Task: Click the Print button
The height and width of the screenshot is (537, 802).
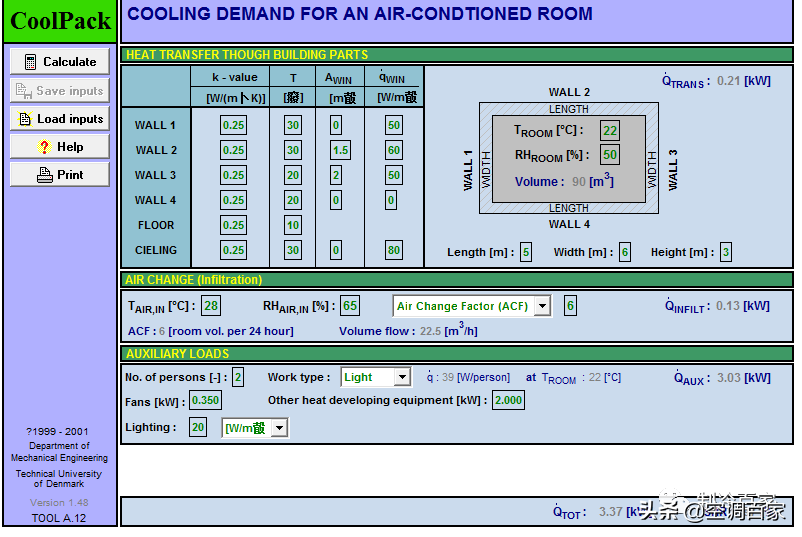Action: (x=60, y=174)
